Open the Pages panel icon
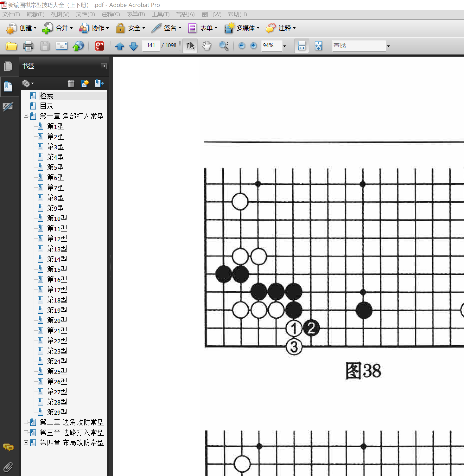Viewport: 464px width, 476px height. (x=8, y=66)
